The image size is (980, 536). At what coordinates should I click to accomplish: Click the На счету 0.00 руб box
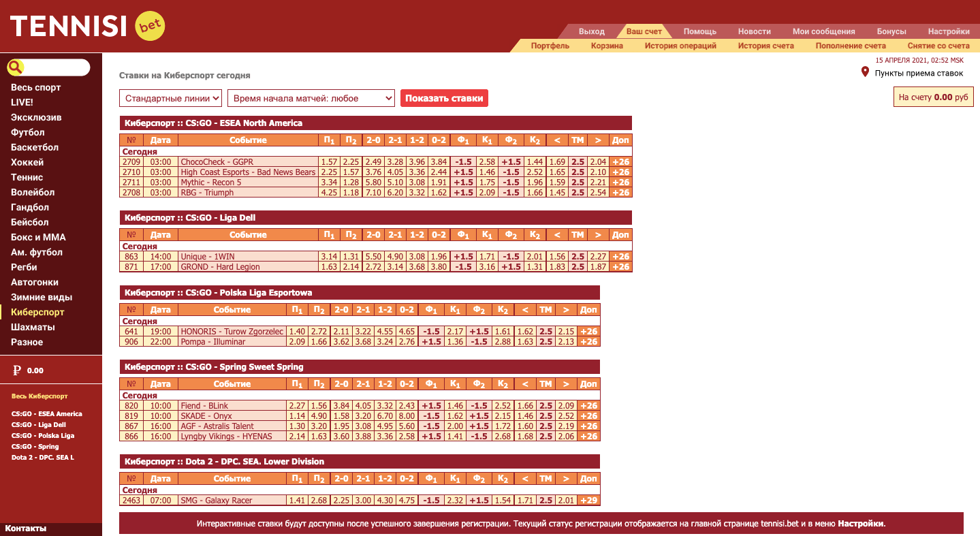click(934, 97)
